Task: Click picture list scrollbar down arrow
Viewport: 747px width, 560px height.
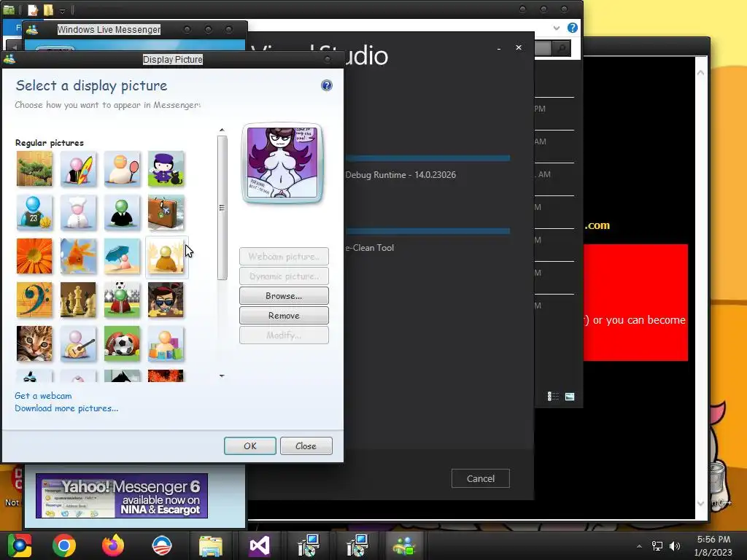Action: click(222, 376)
